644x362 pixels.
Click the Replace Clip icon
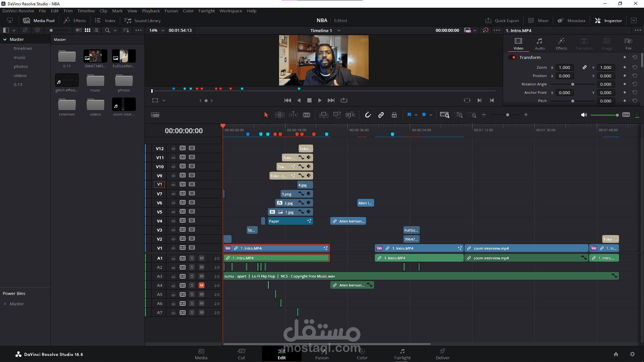point(351,115)
